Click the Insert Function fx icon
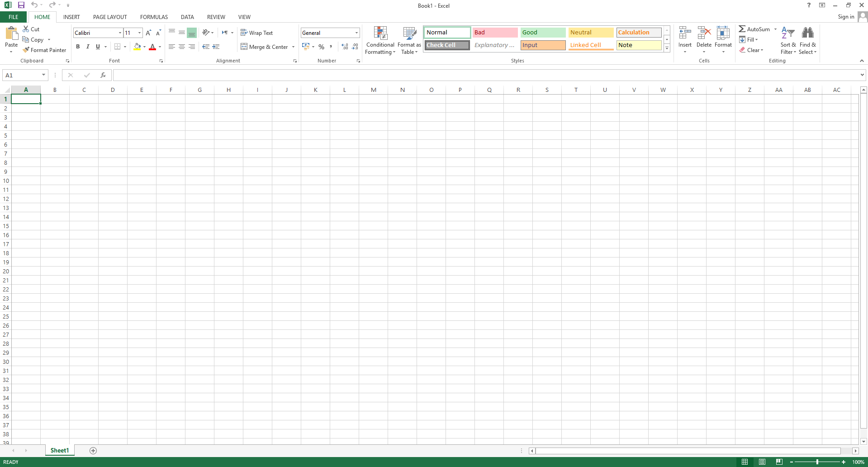The width and height of the screenshot is (868, 467). [103, 75]
